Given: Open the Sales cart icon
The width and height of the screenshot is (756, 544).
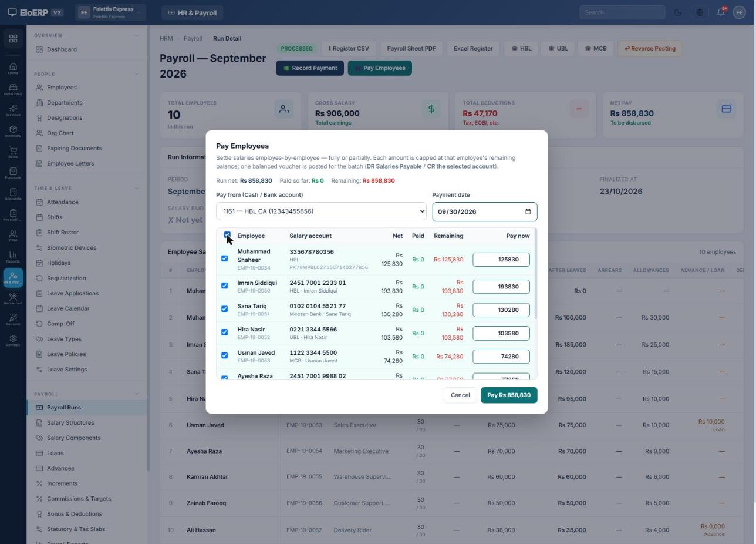Looking at the screenshot, I should click(13, 153).
